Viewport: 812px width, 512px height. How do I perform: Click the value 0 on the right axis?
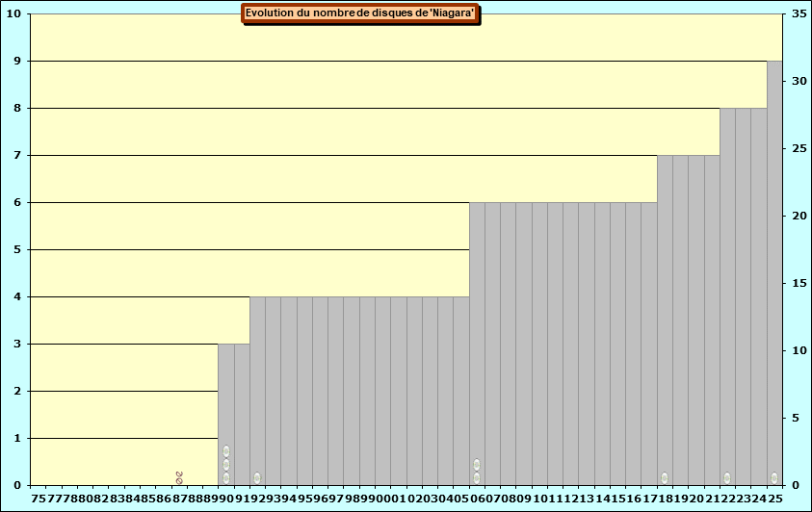coord(796,485)
